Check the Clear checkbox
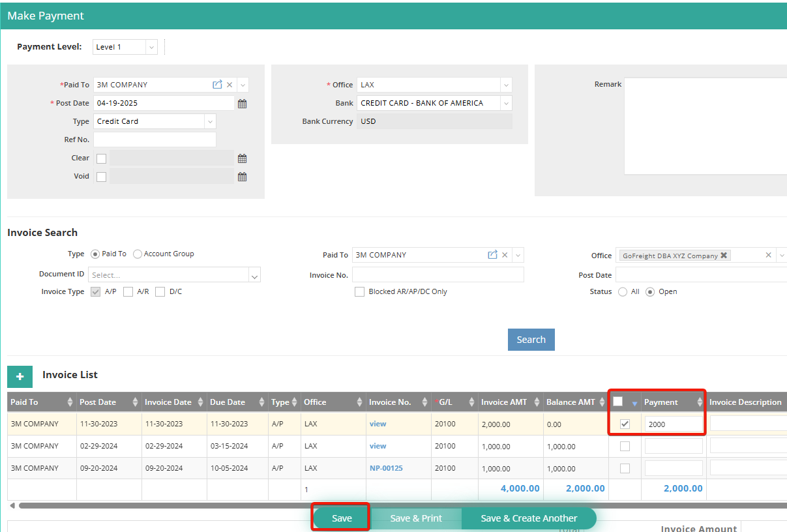This screenshot has height=532, width=787. [x=101, y=158]
